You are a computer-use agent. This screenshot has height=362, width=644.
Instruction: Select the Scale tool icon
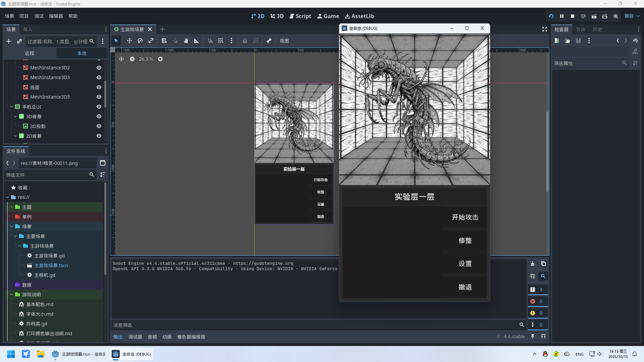(x=151, y=41)
